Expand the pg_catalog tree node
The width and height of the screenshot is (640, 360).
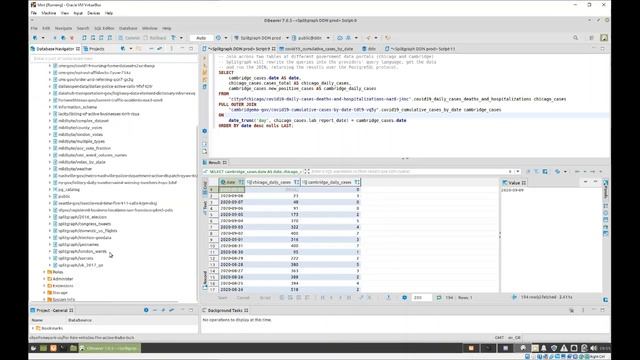(50, 189)
